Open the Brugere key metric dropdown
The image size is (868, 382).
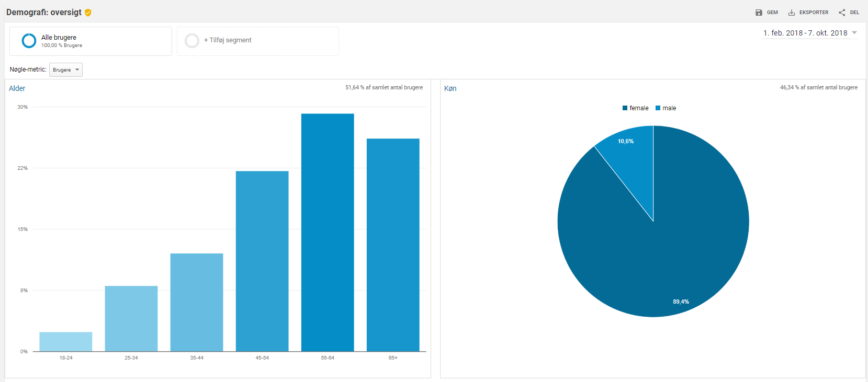66,70
